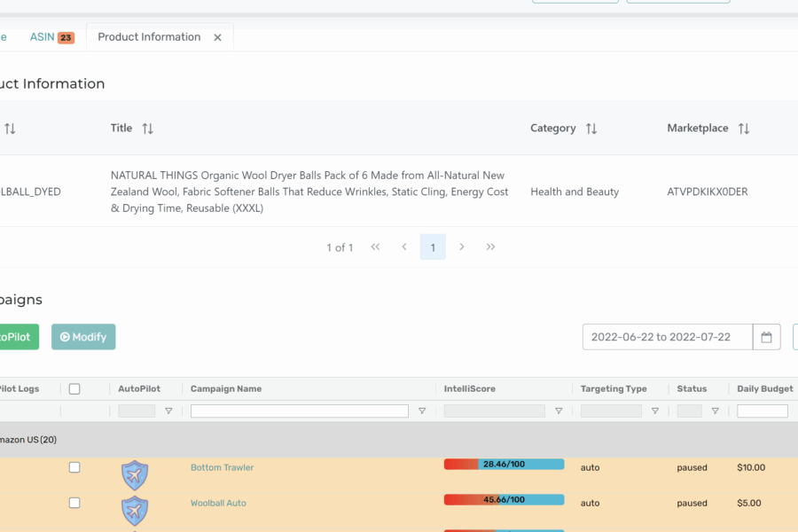Select page 1 in pagination
Image resolution: width=798 pixels, height=532 pixels.
(433, 246)
